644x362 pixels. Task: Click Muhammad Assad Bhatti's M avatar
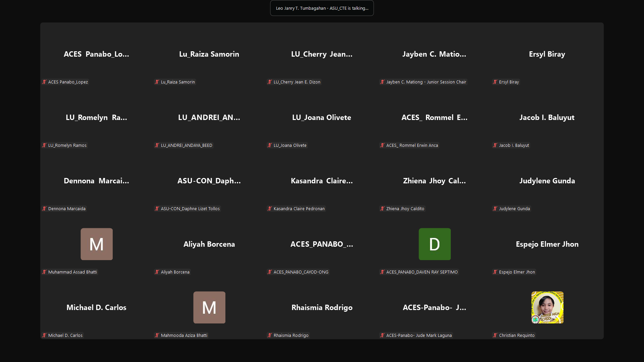pyautogui.click(x=97, y=244)
